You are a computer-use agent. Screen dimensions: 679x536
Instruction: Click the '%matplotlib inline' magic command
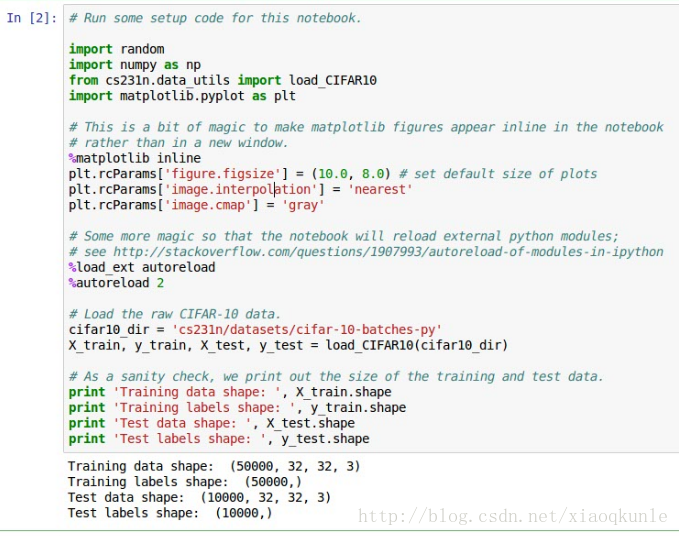point(134,158)
